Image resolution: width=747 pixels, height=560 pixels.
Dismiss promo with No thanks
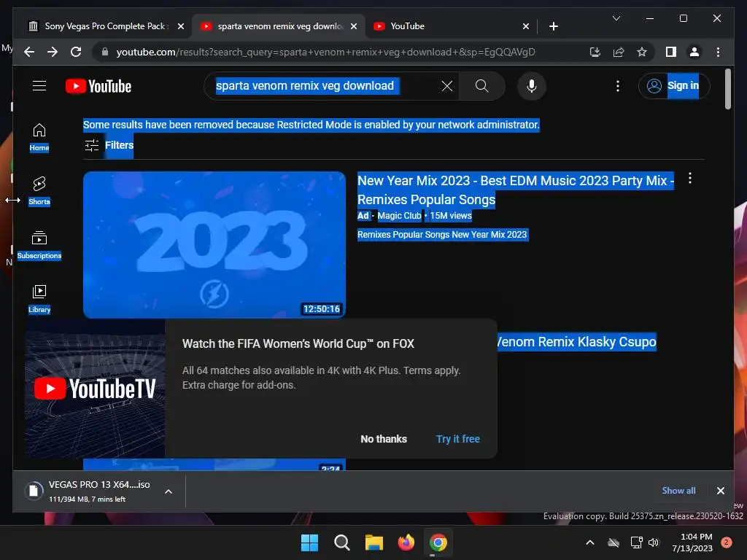[384, 439]
